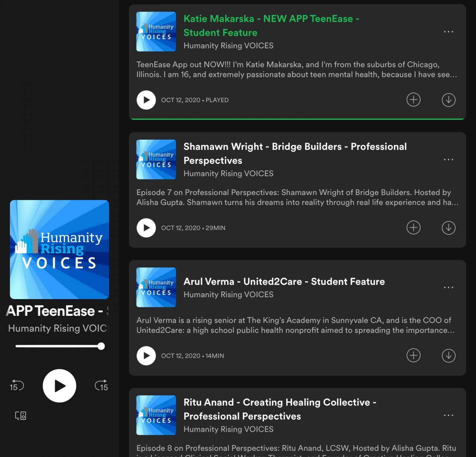Image resolution: width=476 pixels, height=457 pixels.
Task: Play the Shamawn Wright Bridge Builders episode
Action: [146, 228]
